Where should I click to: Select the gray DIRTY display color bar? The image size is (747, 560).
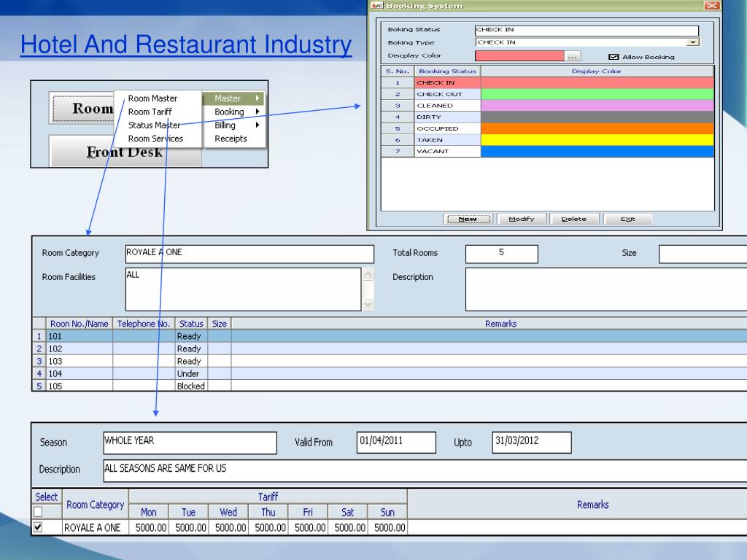pos(597,117)
